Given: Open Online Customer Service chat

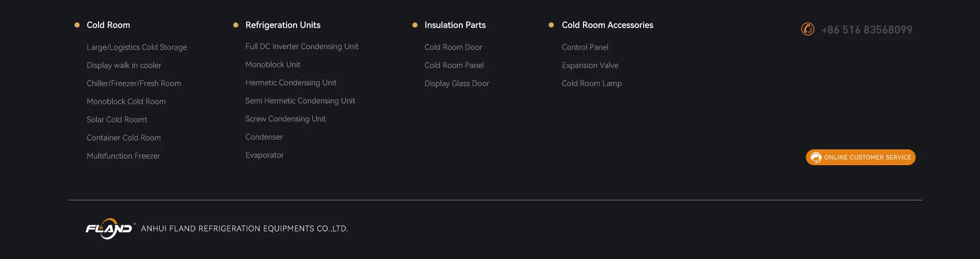Looking at the screenshot, I should tap(867, 158).
